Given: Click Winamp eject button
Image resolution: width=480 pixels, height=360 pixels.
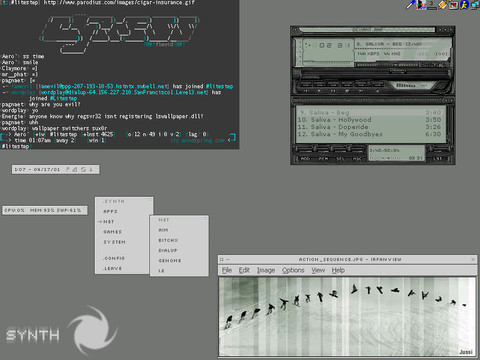Looking at the screenshot, I should coord(377,87).
